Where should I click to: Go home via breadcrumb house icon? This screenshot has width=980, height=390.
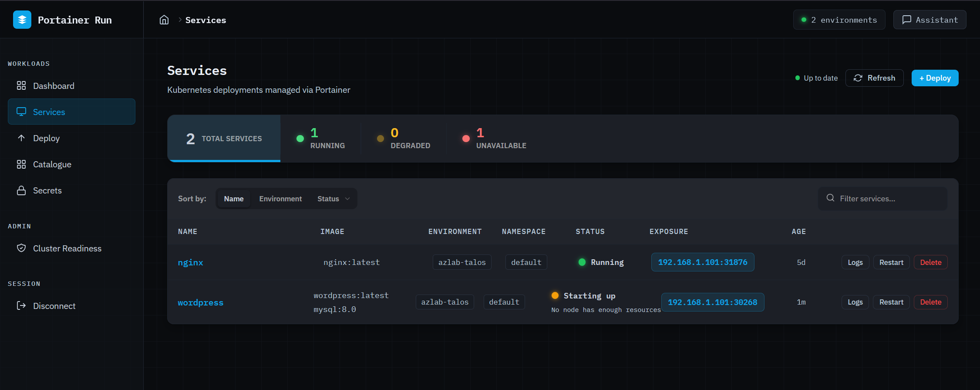point(164,20)
